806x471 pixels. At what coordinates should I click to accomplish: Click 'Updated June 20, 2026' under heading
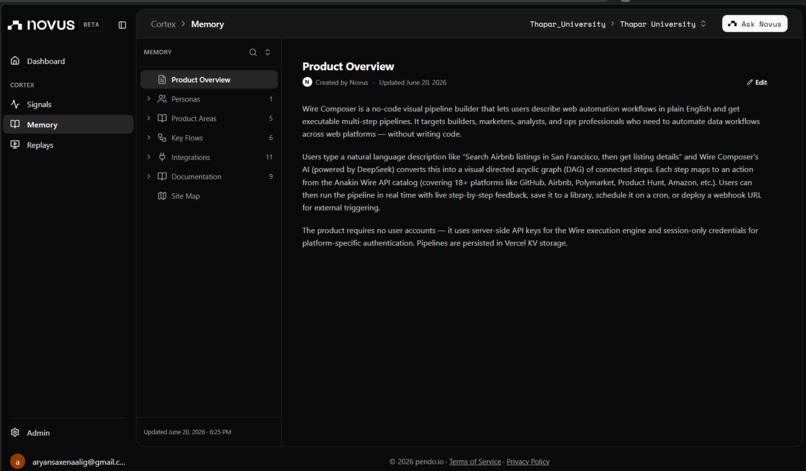coord(413,82)
